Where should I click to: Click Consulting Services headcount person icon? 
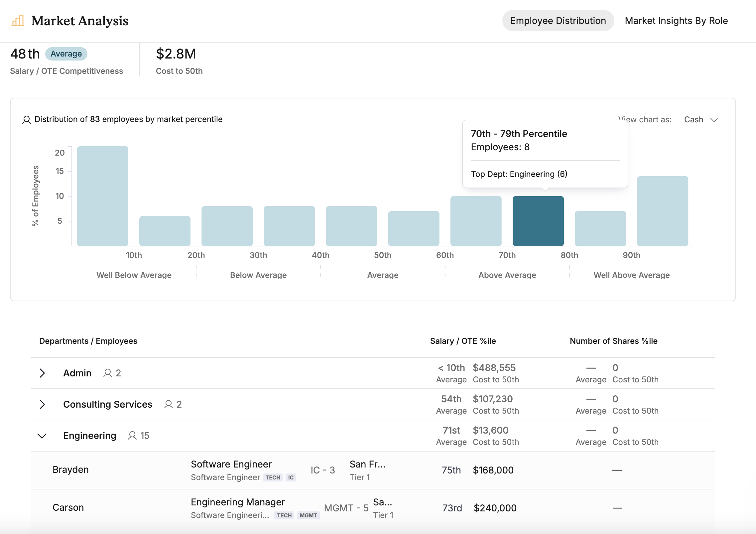point(169,404)
